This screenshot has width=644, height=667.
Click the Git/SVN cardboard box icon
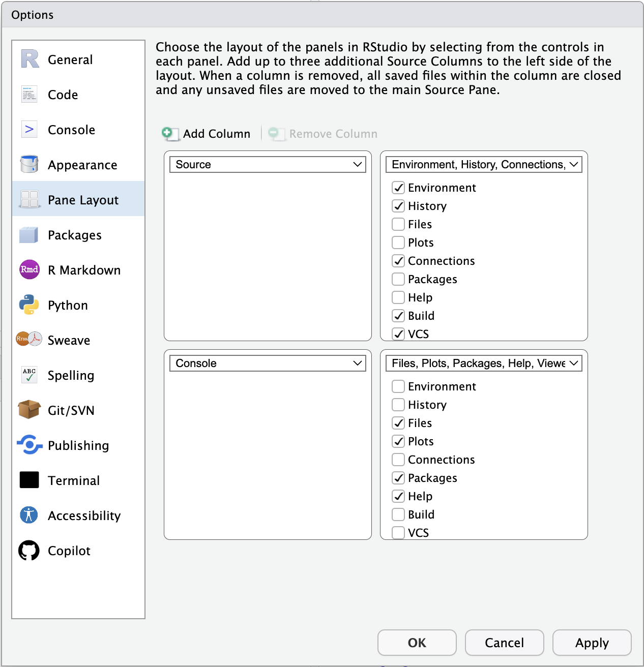click(29, 409)
